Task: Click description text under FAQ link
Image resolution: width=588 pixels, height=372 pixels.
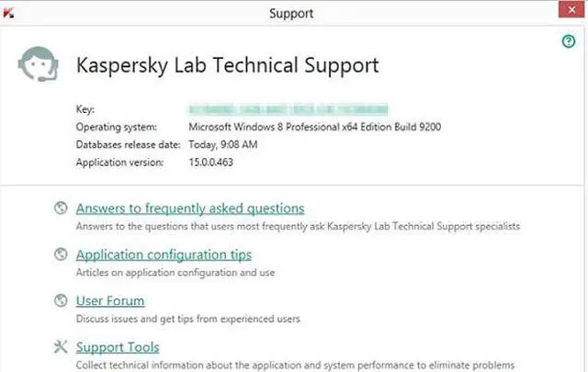Action: click(298, 226)
